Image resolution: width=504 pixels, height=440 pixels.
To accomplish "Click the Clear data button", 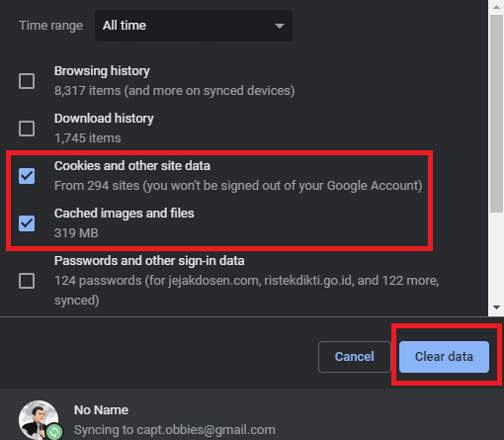I will [x=444, y=357].
